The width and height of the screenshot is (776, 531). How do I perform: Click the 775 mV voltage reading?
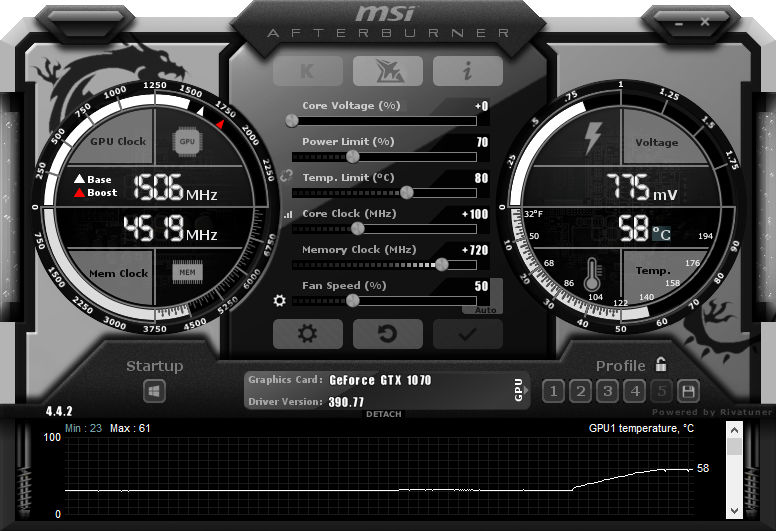coord(641,187)
